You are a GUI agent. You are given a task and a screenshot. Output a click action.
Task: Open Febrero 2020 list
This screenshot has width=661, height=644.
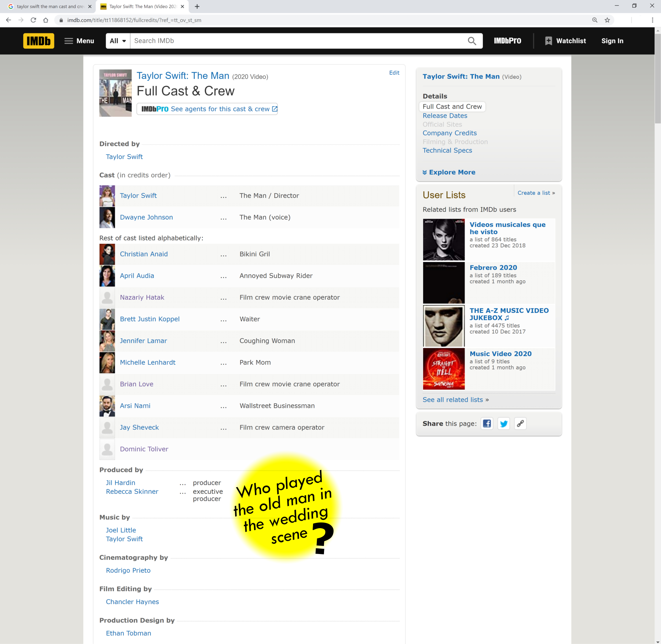[493, 268]
